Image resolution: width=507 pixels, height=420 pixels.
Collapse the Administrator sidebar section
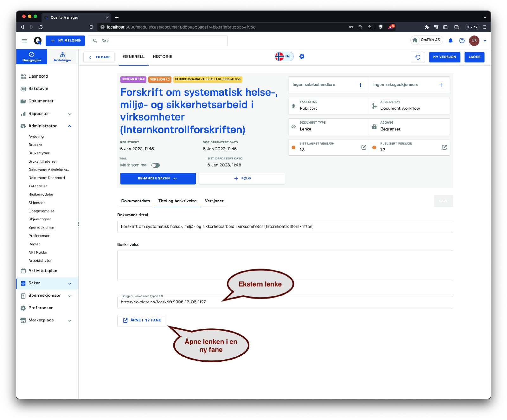coord(70,126)
